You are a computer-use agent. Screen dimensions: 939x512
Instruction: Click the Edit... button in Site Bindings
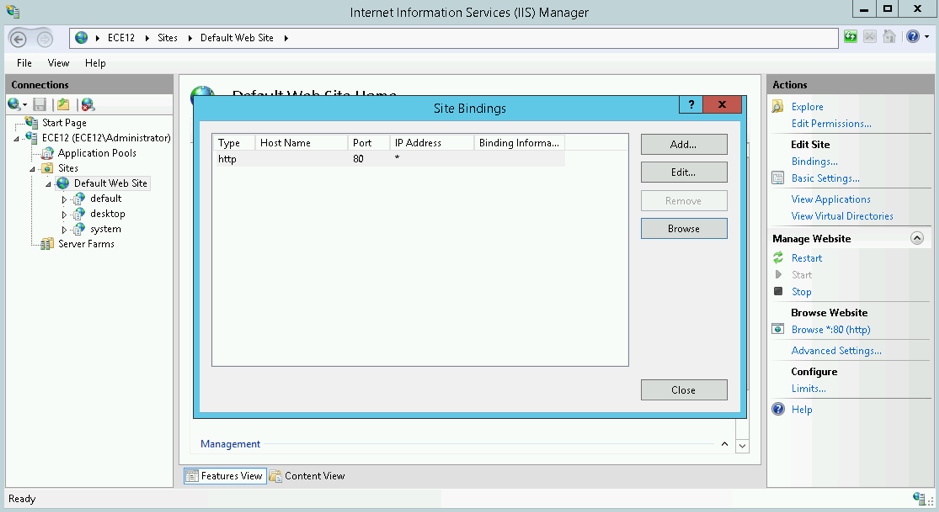[684, 172]
